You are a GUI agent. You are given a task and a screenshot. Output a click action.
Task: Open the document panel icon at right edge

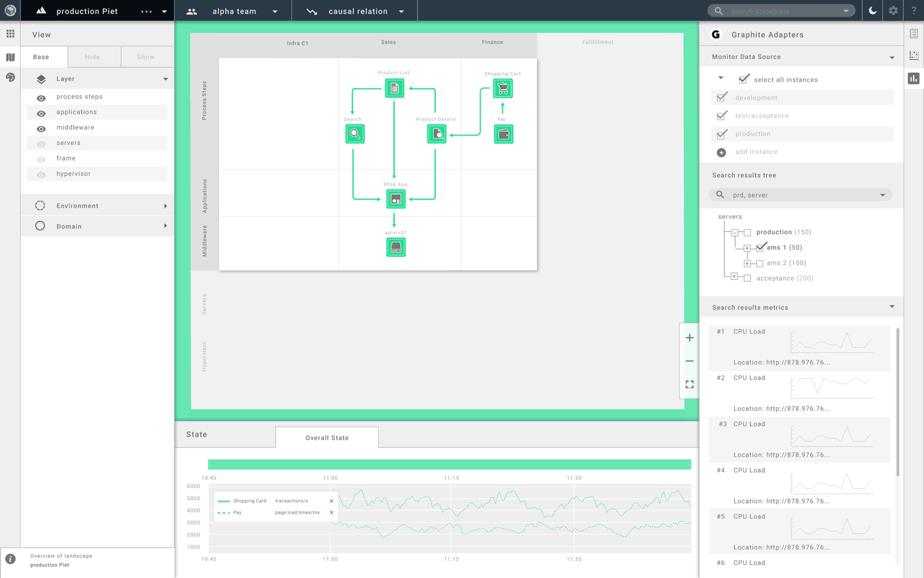click(x=914, y=33)
